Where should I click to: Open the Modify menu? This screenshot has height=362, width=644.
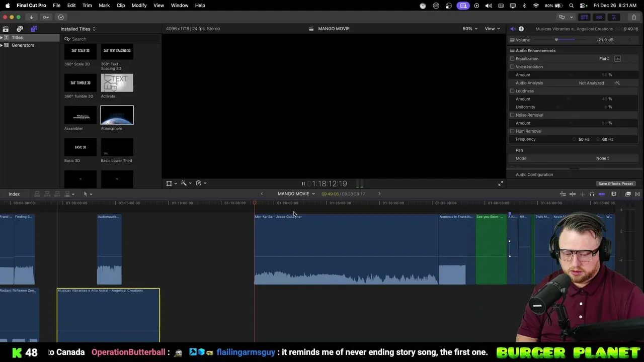139,6
